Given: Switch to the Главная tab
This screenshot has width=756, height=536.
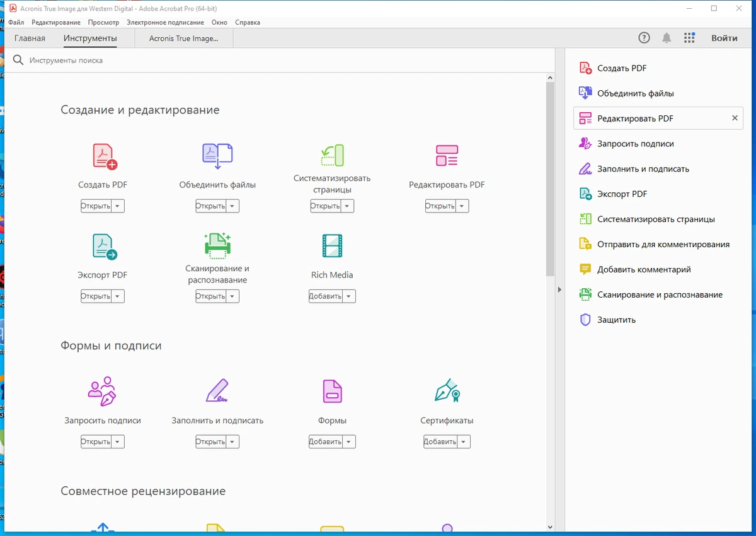Looking at the screenshot, I should coord(30,38).
